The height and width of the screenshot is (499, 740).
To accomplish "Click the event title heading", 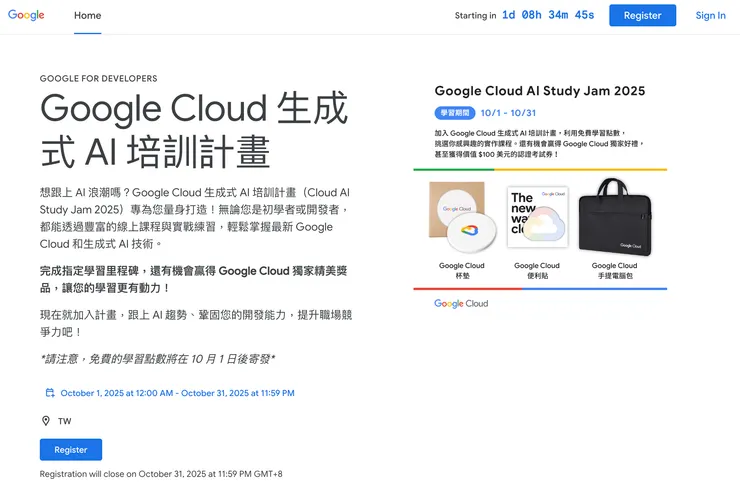I will click(194, 129).
